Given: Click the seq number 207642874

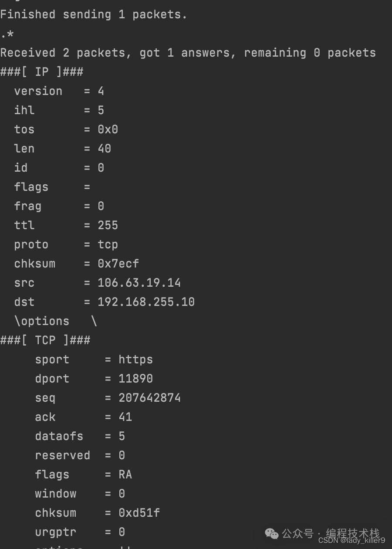Looking at the screenshot, I should 150,398.
